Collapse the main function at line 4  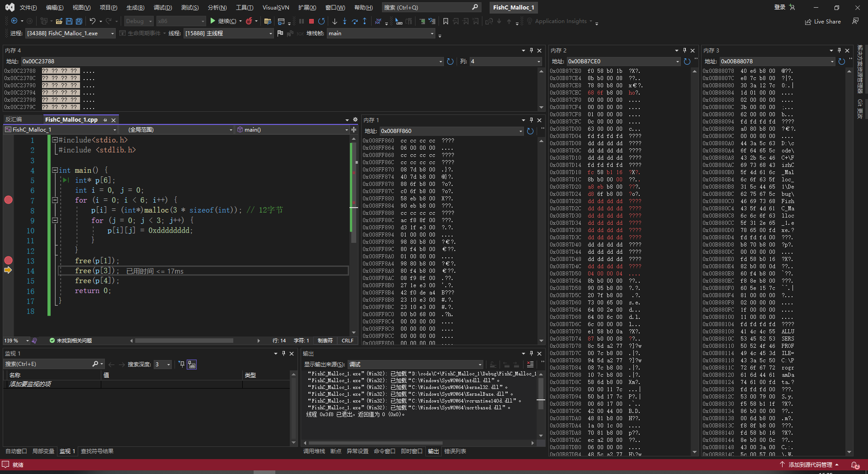coord(55,171)
